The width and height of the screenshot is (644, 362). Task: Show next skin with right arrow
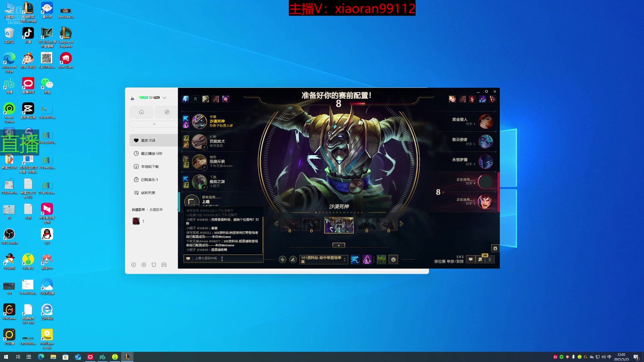click(401, 224)
